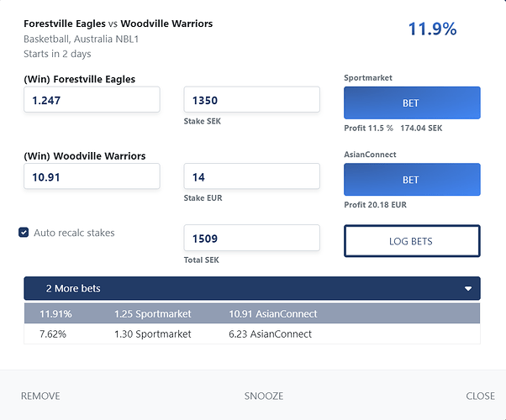506x420 pixels.
Task: Click the Stake EUR field showing 14
Action: [x=251, y=176]
